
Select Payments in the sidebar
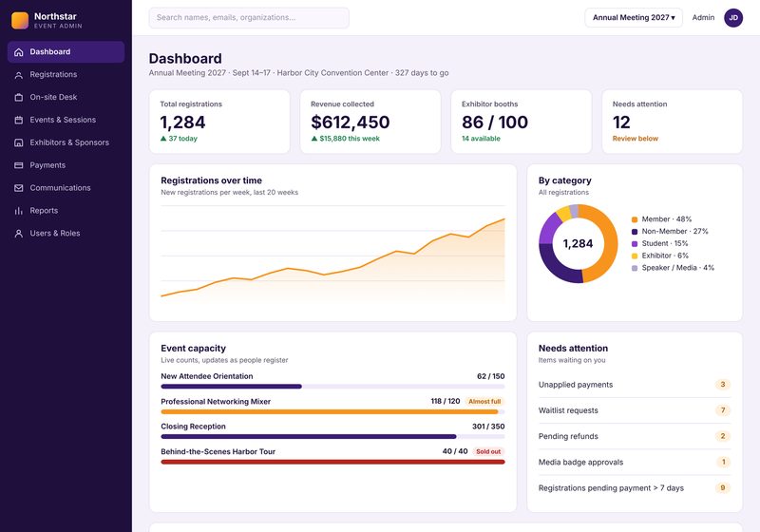[x=66, y=165]
